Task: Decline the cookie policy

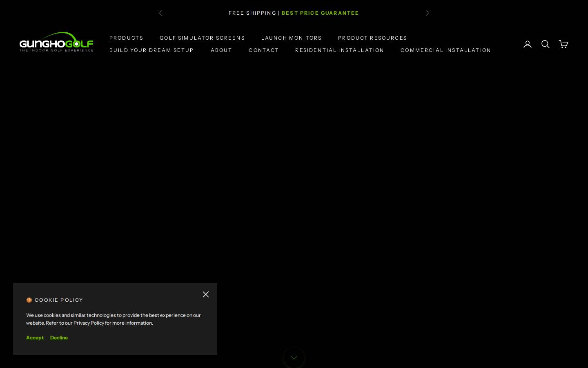Action: click(x=59, y=337)
